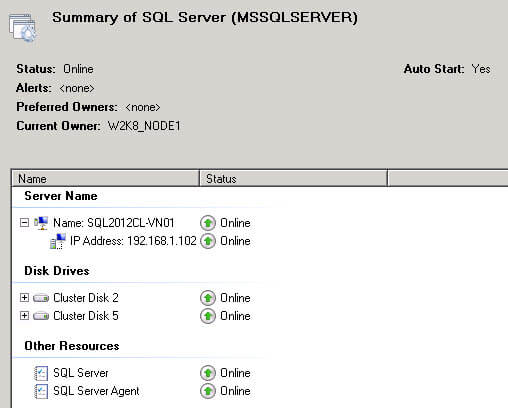Click green online arrow for SQL2012CL-VN01
The height and width of the screenshot is (408, 508).
click(208, 223)
